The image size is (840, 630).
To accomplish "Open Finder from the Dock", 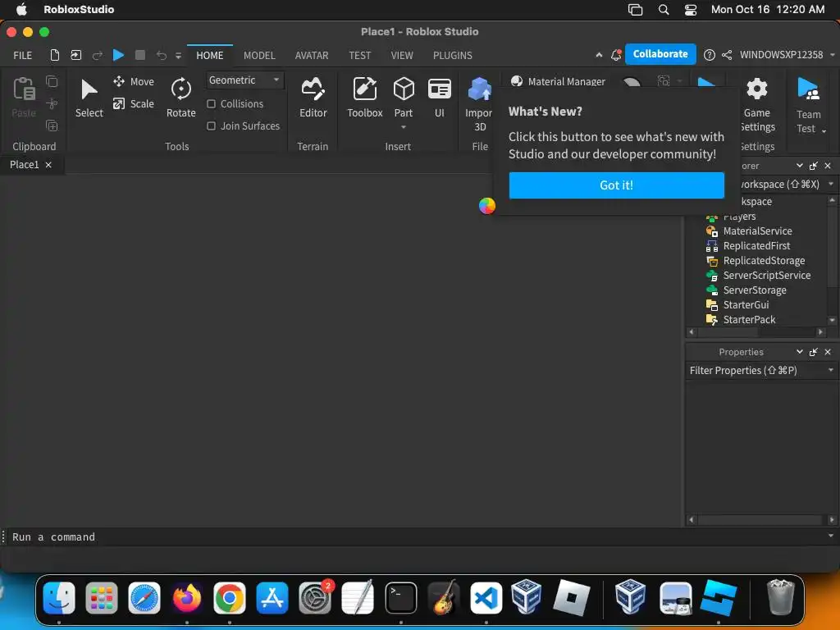I will click(x=59, y=597).
